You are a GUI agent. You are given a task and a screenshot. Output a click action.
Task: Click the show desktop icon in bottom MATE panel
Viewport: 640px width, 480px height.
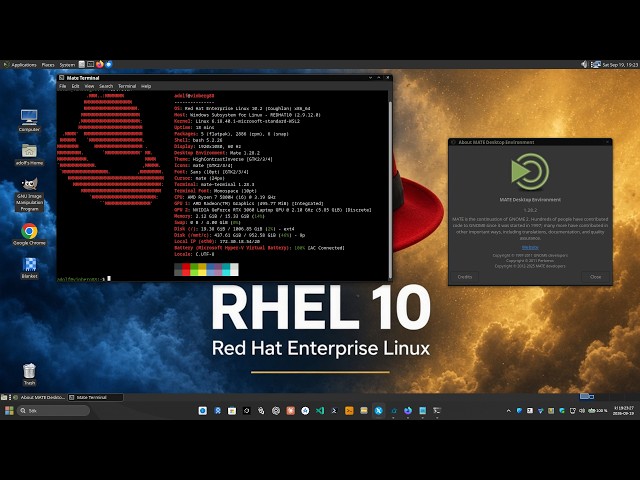[4, 397]
